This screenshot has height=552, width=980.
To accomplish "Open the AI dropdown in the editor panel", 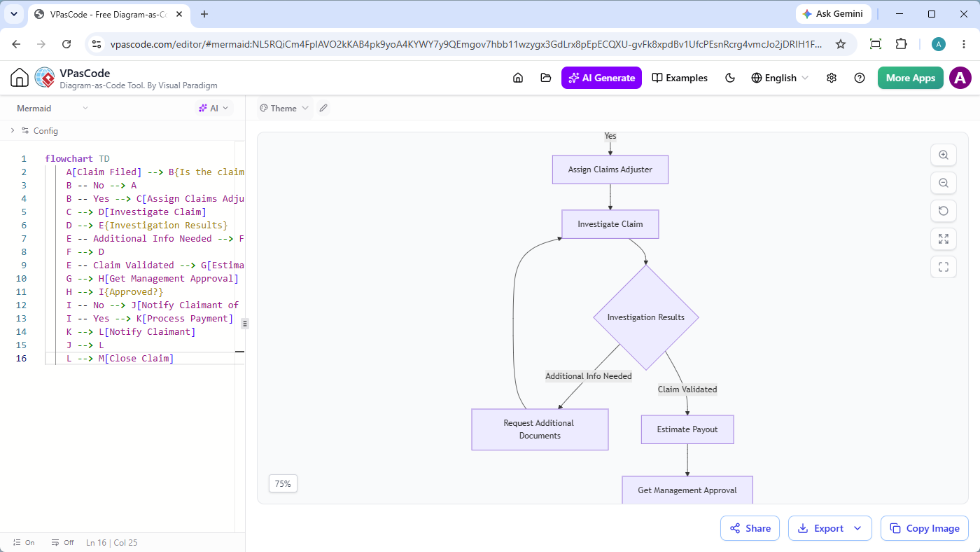I will (x=213, y=108).
